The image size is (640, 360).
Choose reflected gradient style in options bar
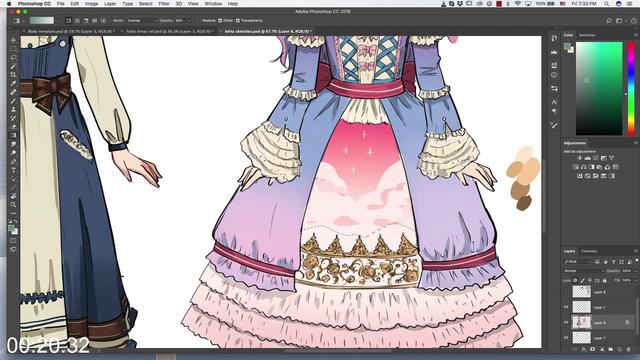pyautogui.click(x=94, y=20)
